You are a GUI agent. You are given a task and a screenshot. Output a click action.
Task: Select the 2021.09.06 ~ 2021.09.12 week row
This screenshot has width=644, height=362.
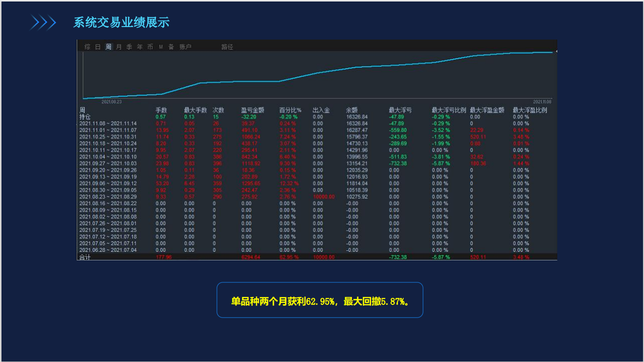pos(108,183)
